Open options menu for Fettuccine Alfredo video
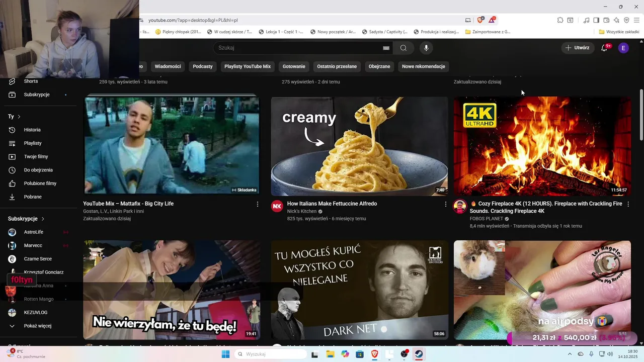 tap(445, 204)
